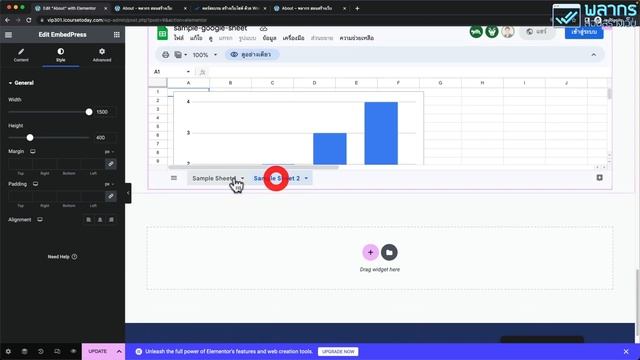Open the all sheets list icon
Viewport: 640px width, 360px height.
click(x=174, y=178)
